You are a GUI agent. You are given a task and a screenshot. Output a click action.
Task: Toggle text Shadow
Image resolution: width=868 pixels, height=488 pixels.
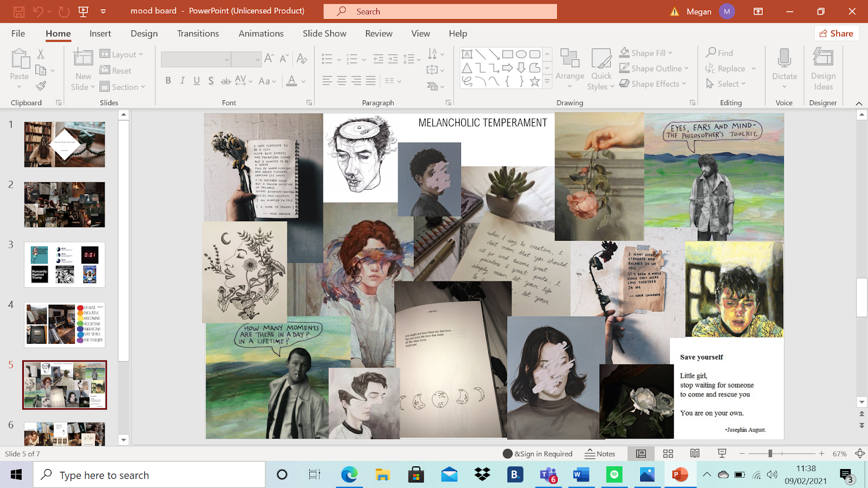pos(210,81)
